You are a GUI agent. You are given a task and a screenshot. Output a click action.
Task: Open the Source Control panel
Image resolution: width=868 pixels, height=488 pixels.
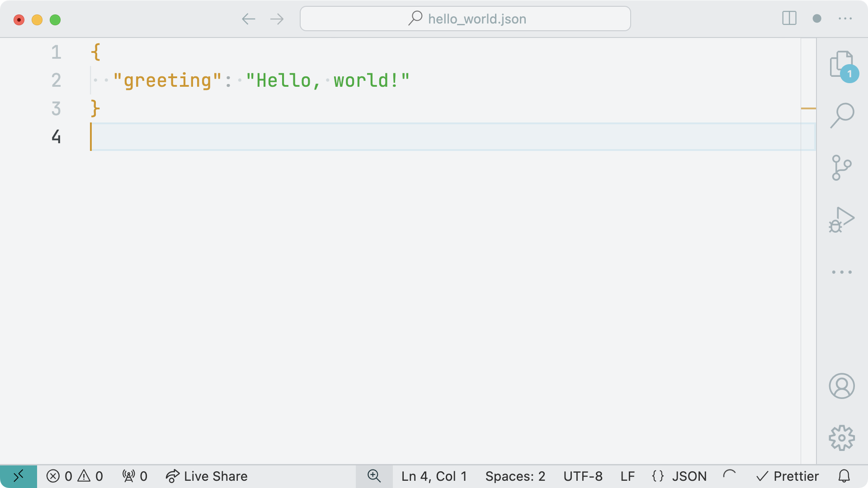click(842, 166)
